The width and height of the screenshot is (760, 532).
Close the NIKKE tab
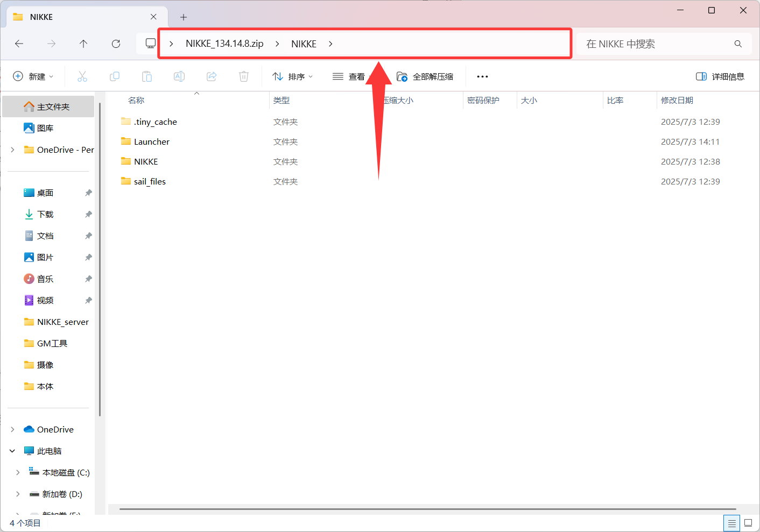[153, 17]
